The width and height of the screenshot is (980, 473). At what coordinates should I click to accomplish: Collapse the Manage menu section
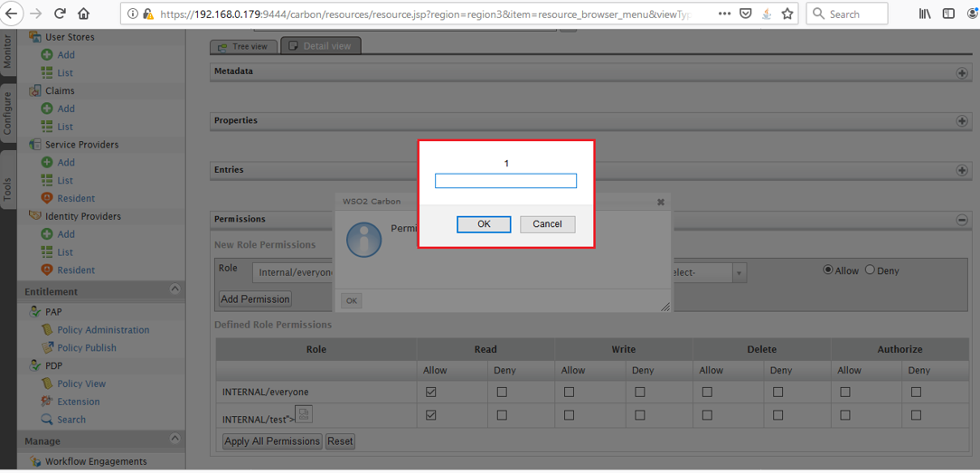click(x=175, y=438)
